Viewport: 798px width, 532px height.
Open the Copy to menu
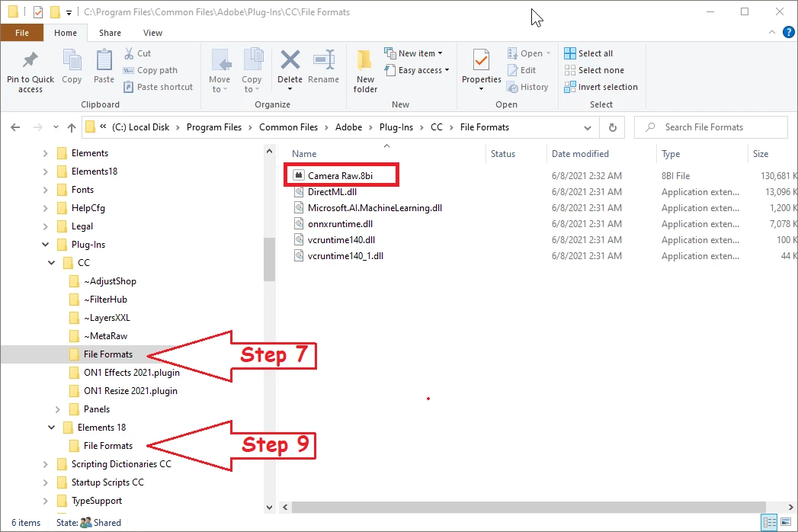click(x=252, y=72)
